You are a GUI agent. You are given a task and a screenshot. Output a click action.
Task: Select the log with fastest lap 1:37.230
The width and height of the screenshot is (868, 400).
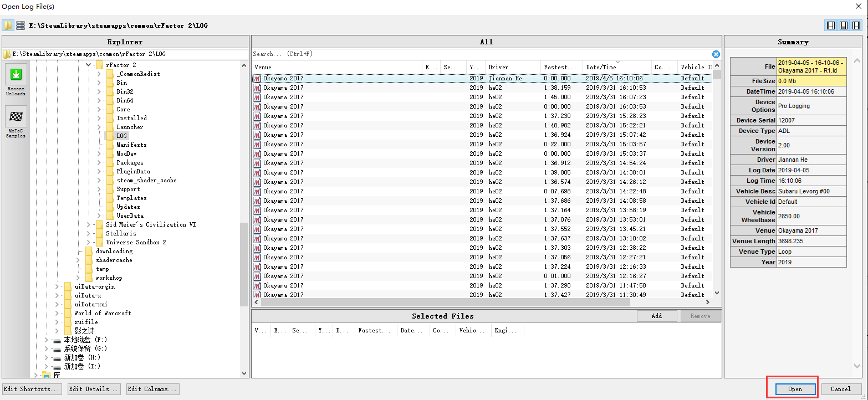(x=482, y=116)
